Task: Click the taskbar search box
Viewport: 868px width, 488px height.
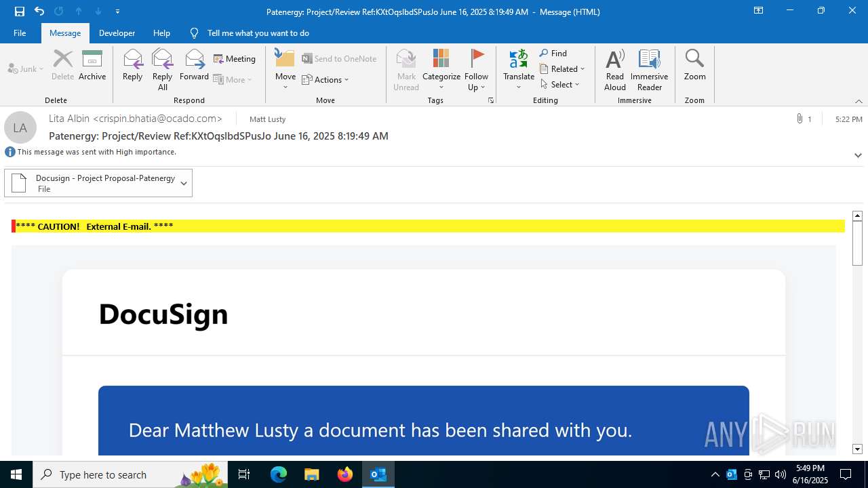Action: 132,474
